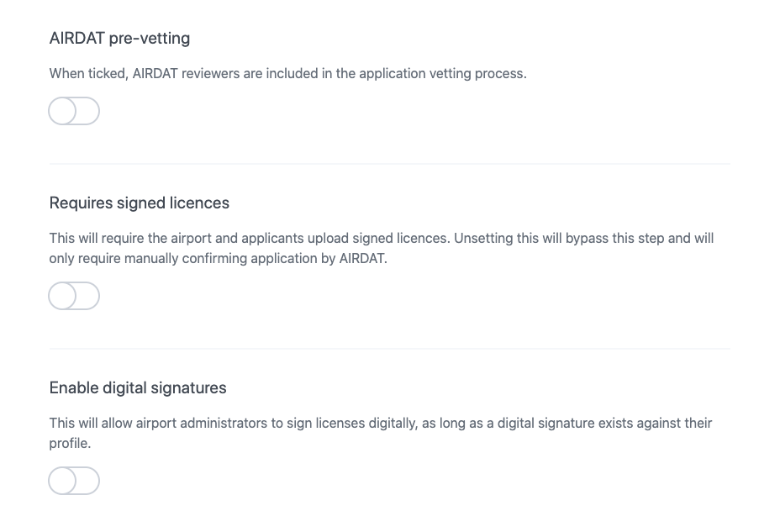Click the signed licences upload description
Screen dimensions: 780x532
(381, 248)
